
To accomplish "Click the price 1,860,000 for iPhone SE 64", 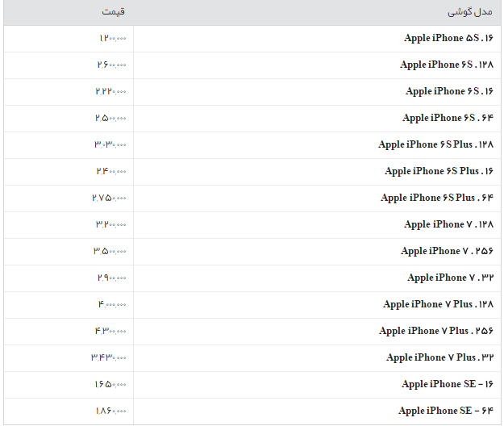I will tap(111, 411).
